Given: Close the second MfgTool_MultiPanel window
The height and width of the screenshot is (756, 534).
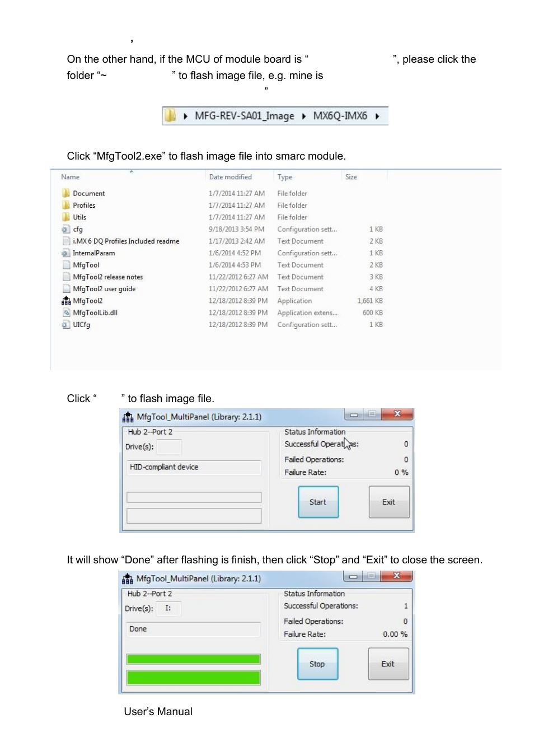Looking at the screenshot, I should tap(396, 576).
